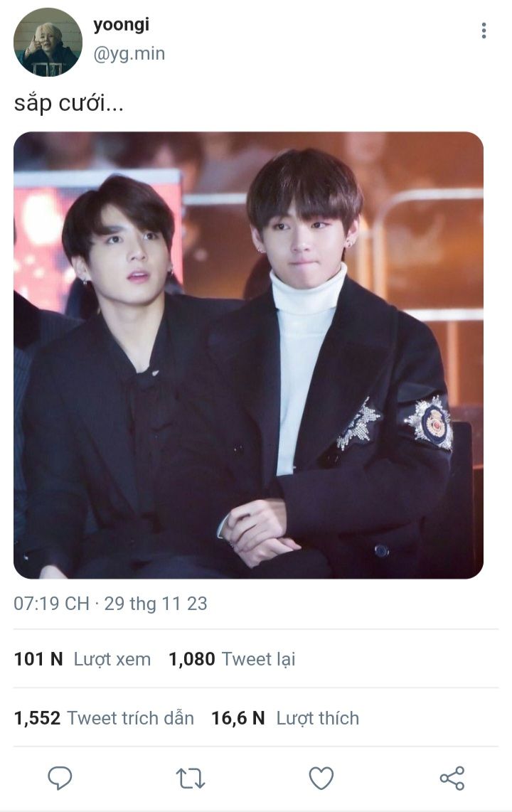
Task: Click the "101 N" views count
Action: pyautogui.click(x=38, y=659)
